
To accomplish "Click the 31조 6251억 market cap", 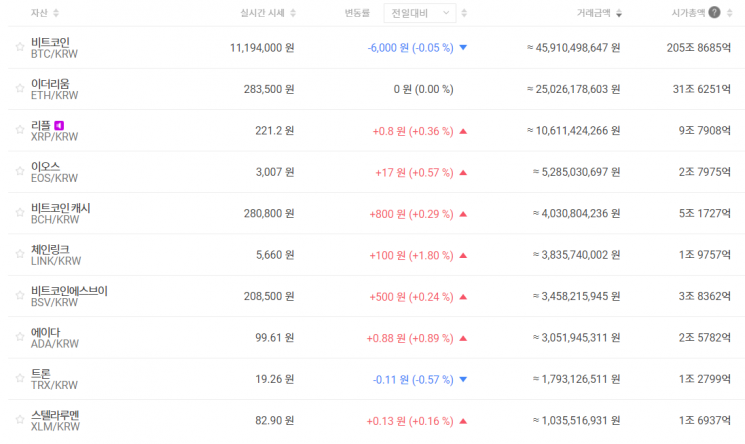I will 702,89.
